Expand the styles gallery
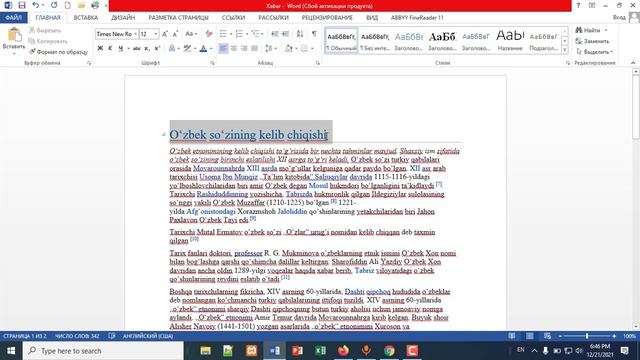The height and width of the screenshot is (360, 640). click(565, 50)
